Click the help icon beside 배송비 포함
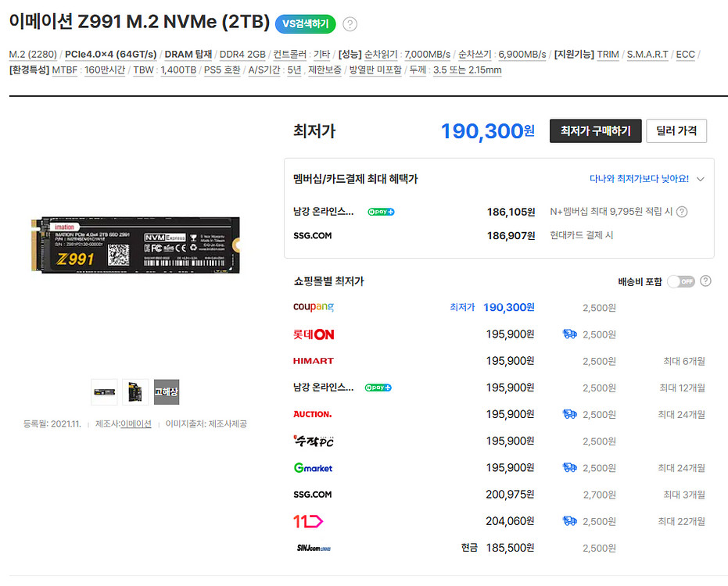Screen dimensions: 728x586 (x=706, y=281)
